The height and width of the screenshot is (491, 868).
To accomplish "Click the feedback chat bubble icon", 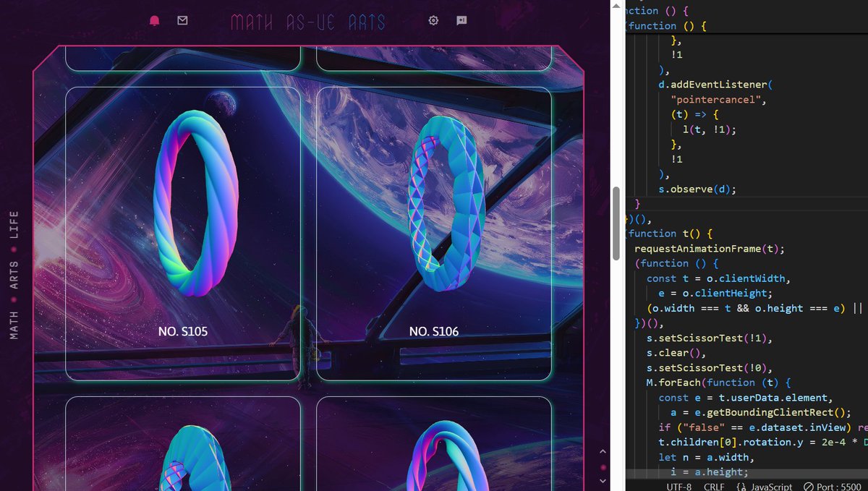I will click(x=461, y=21).
